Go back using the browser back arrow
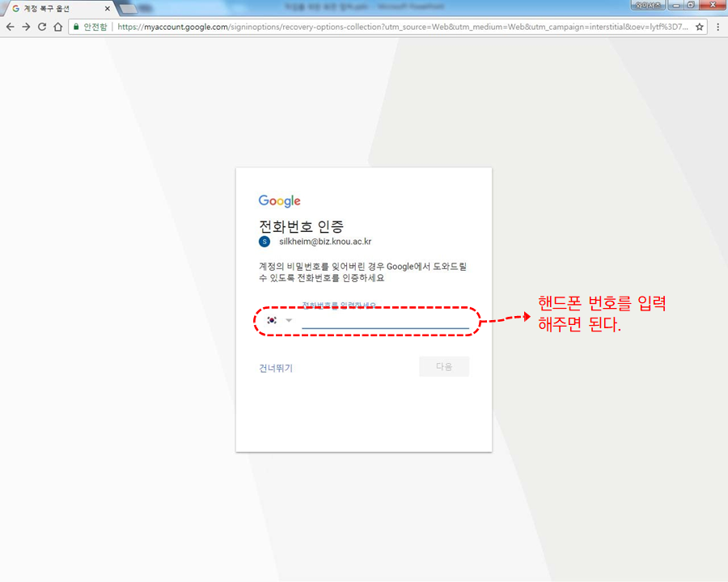The image size is (728, 582). click(x=11, y=27)
